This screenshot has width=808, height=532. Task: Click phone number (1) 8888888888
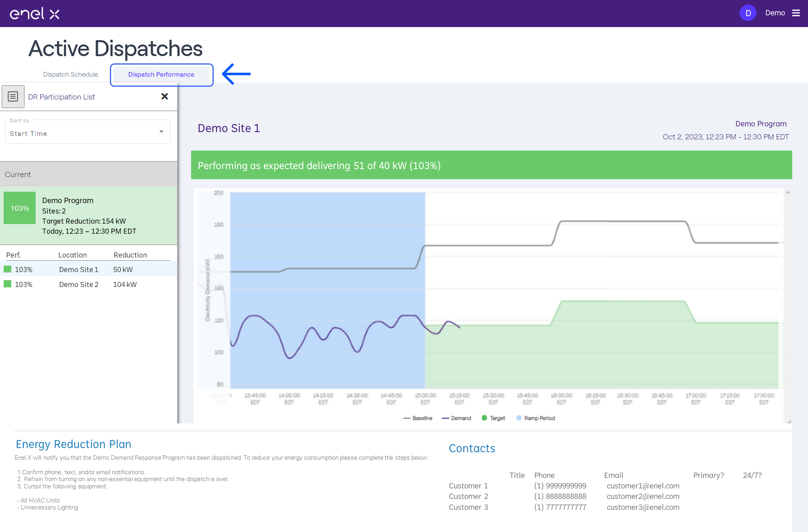point(560,496)
